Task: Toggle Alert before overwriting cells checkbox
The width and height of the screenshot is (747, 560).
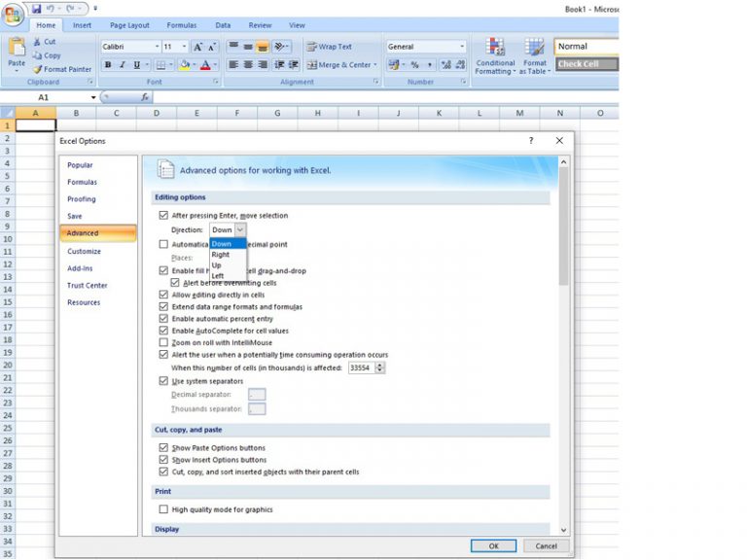Action: click(175, 282)
